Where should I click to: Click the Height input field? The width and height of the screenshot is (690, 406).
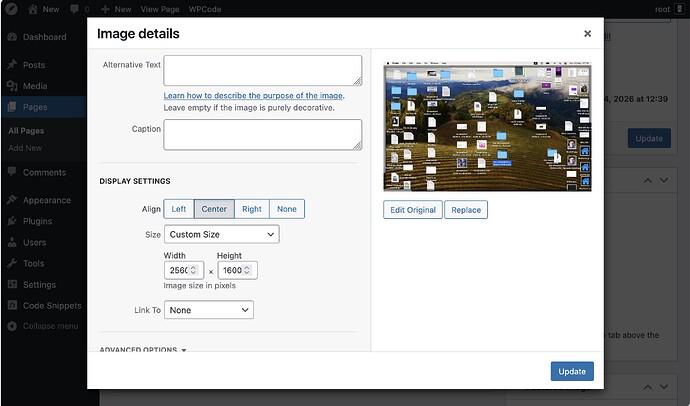[x=238, y=270]
